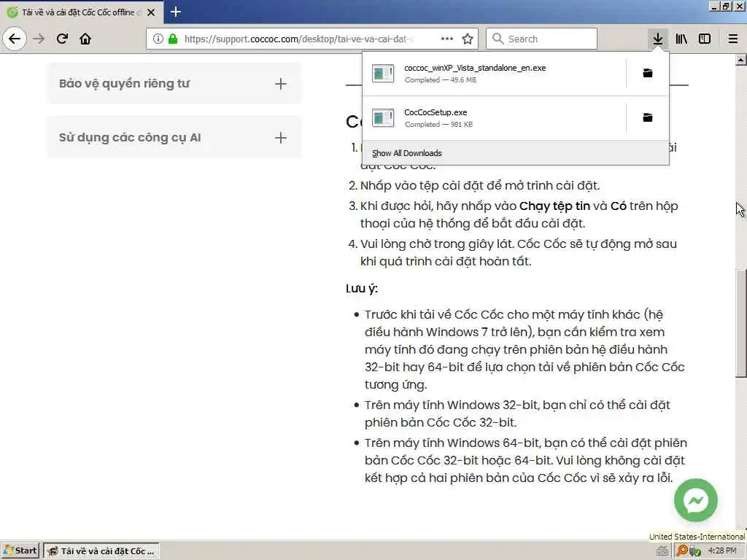Screen dimensions: 747x560
Task: Open the Messenger chat bubble
Action: (695, 500)
